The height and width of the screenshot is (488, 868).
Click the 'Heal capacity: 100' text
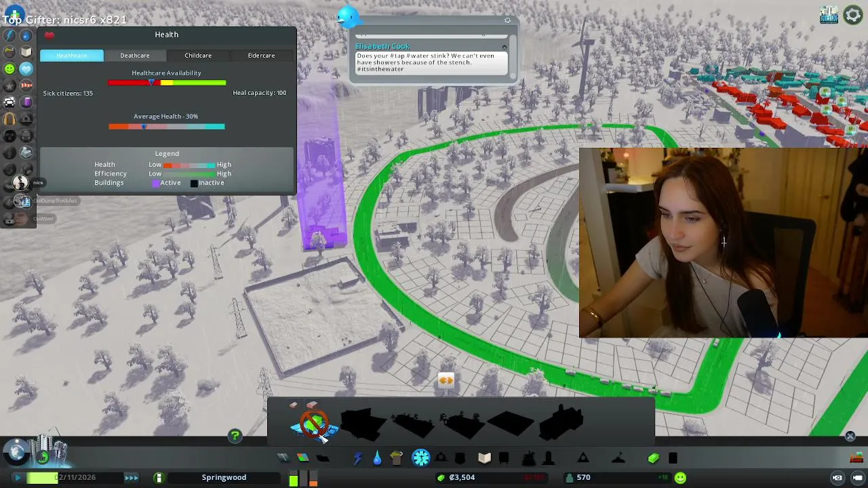[x=260, y=93]
